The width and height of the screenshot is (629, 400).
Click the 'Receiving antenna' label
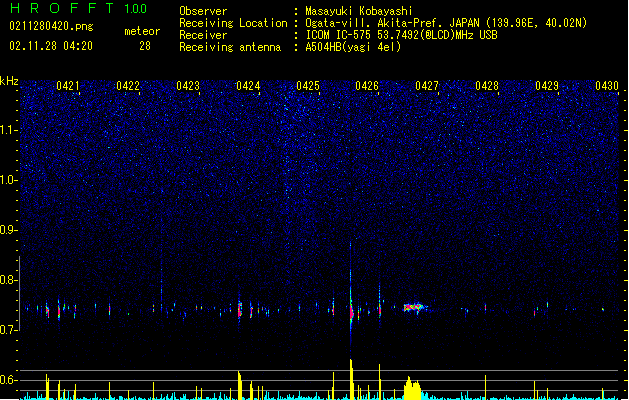coord(230,47)
